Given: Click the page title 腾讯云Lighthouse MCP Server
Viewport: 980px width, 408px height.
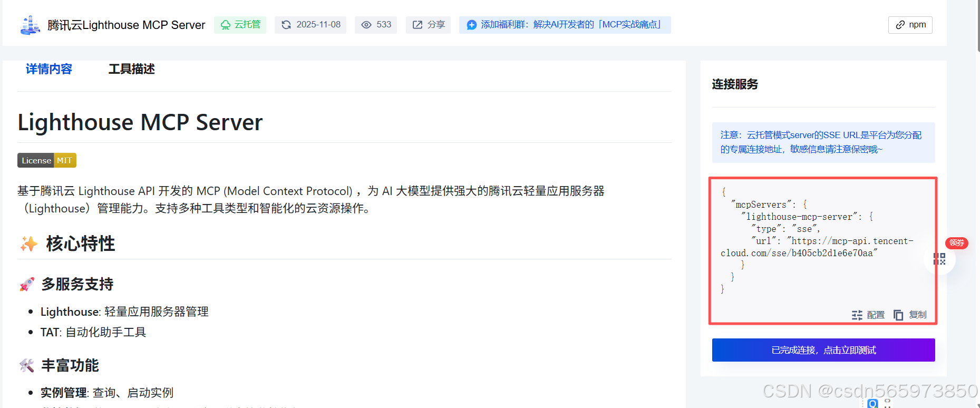Looking at the screenshot, I should [x=126, y=25].
